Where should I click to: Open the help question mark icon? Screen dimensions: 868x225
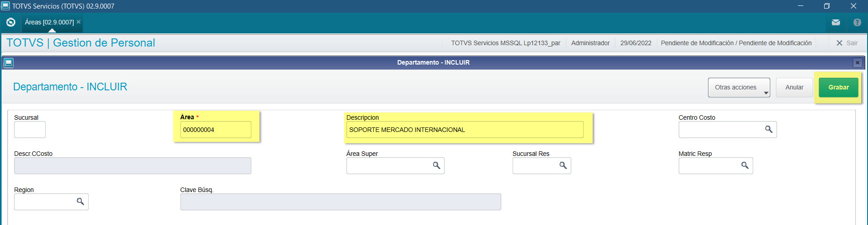857,22
